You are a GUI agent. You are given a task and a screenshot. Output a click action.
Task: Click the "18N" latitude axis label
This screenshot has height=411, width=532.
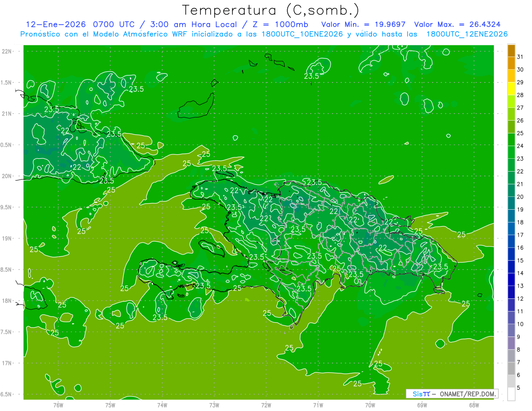click(x=7, y=301)
